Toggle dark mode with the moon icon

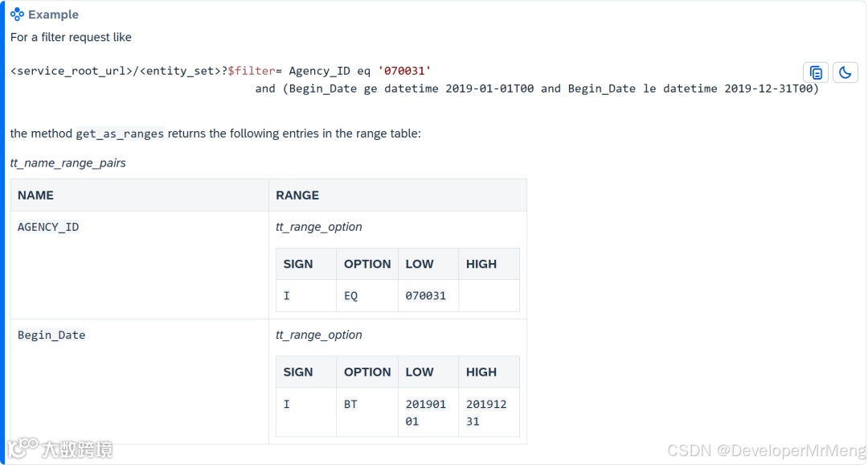pos(845,72)
